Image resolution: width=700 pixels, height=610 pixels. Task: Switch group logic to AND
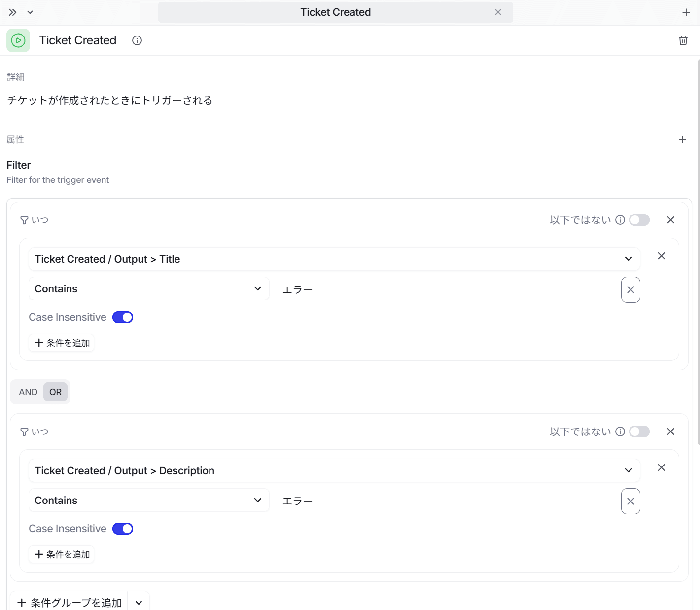click(28, 392)
